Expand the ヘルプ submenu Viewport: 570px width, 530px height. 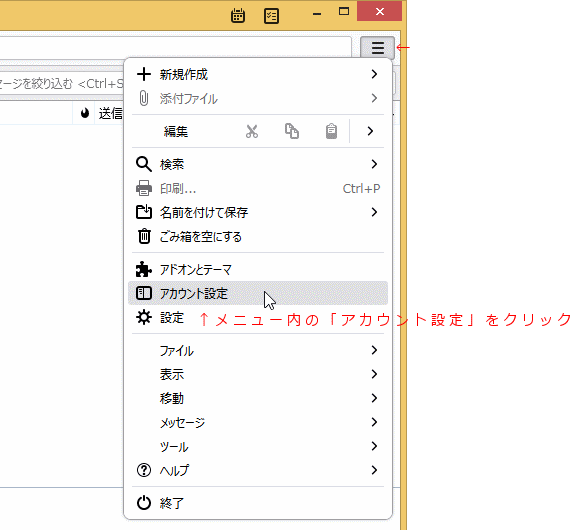(258, 470)
